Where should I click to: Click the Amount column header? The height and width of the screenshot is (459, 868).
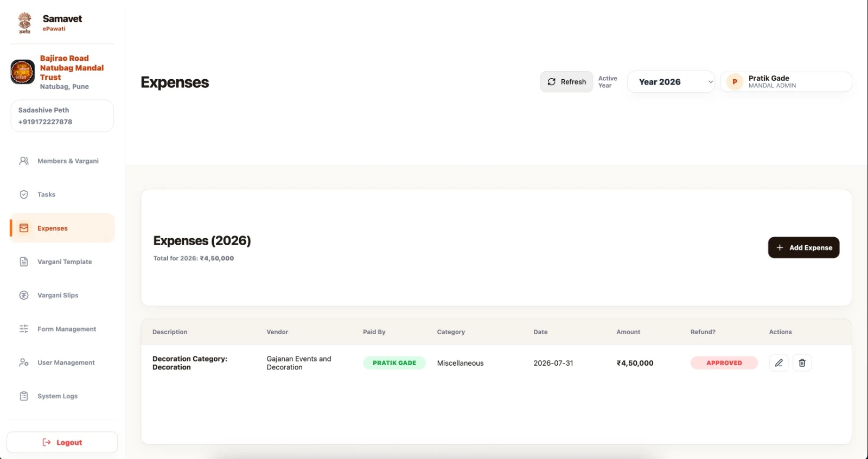pos(628,332)
